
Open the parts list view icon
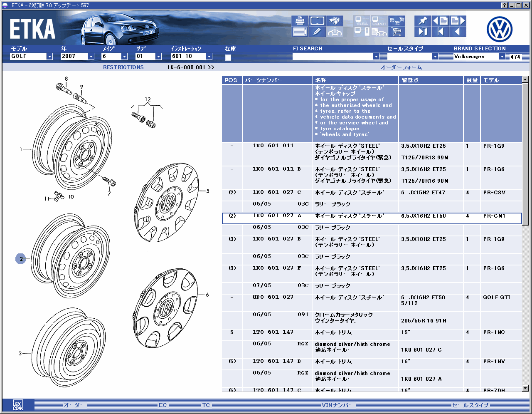(299, 32)
